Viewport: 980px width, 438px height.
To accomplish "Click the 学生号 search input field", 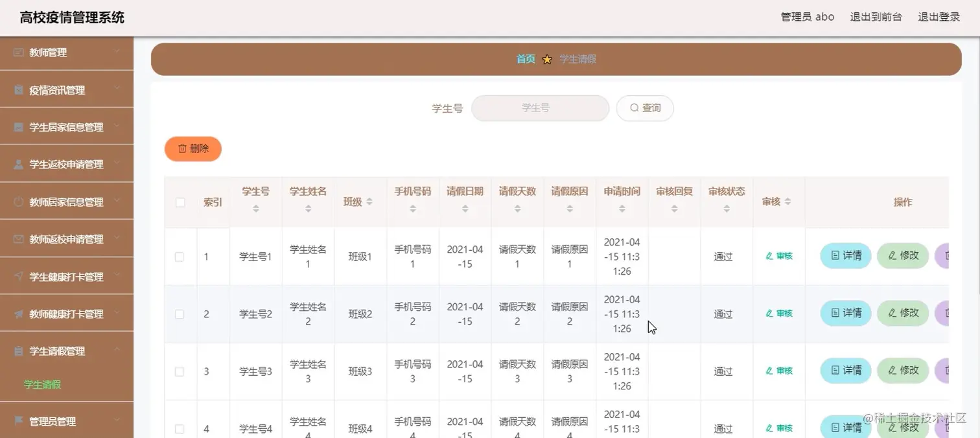I will coord(540,108).
